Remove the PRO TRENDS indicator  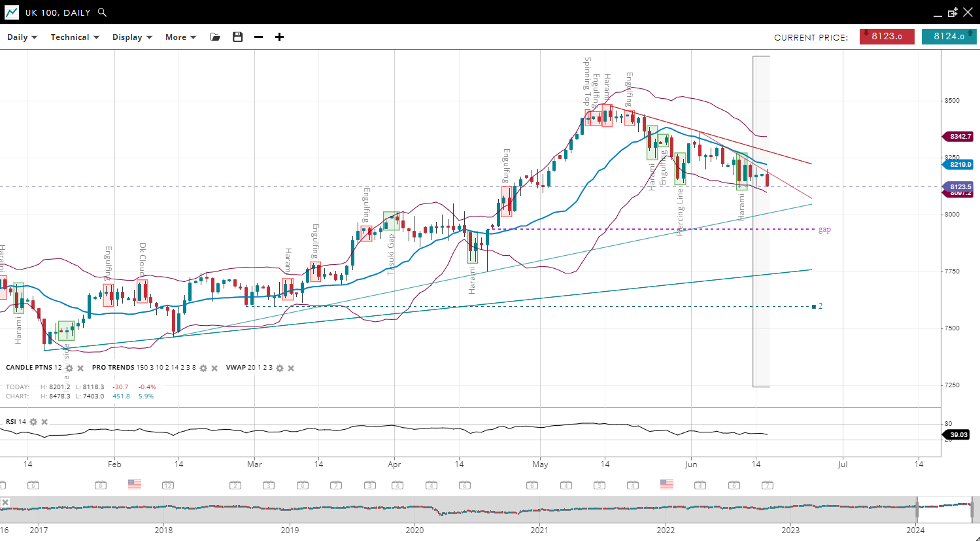[x=214, y=368]
